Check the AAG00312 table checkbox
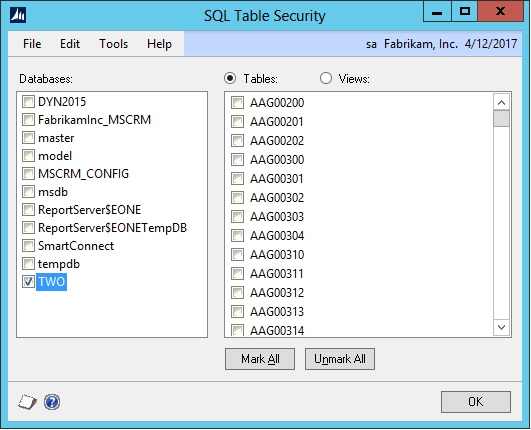The image size is (531, 430). pos(237,292)
